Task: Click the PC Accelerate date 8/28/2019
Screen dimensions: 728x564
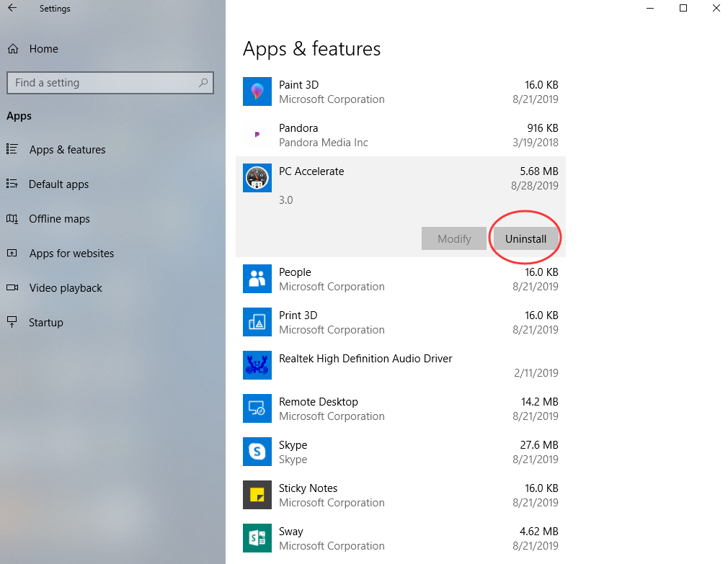Action: (535, 186)
